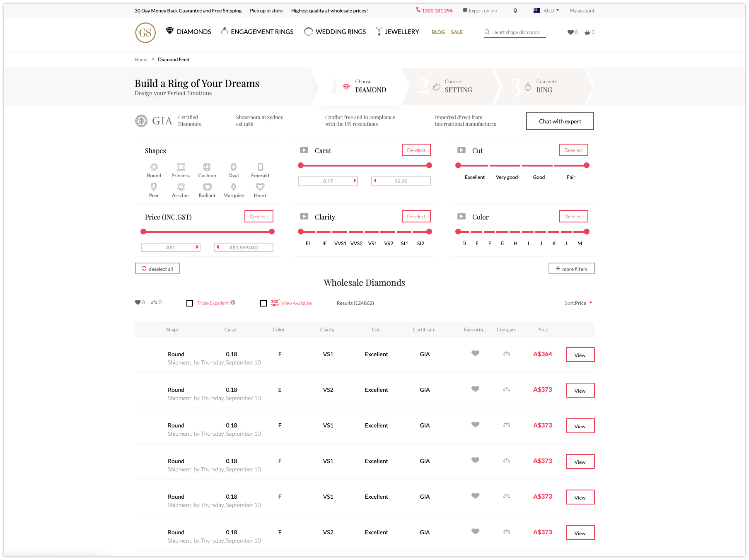749x560 pixels.
Task: Click Chat with expert button
Action: pos(560,121)
